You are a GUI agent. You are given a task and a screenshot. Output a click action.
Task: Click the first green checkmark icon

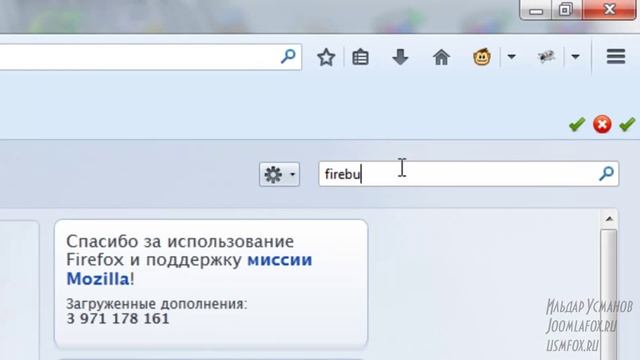[x=577, y=124]
